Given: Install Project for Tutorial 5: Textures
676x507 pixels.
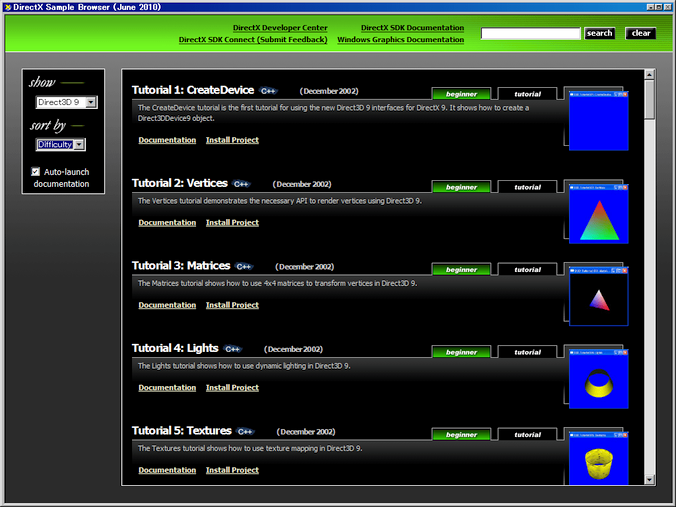Looking at the screenshot, I should click(x=232, y=470).
